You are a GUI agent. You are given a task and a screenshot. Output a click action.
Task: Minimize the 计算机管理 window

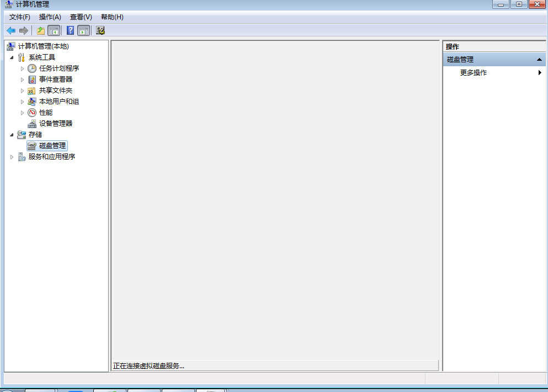tap(501, 4)
